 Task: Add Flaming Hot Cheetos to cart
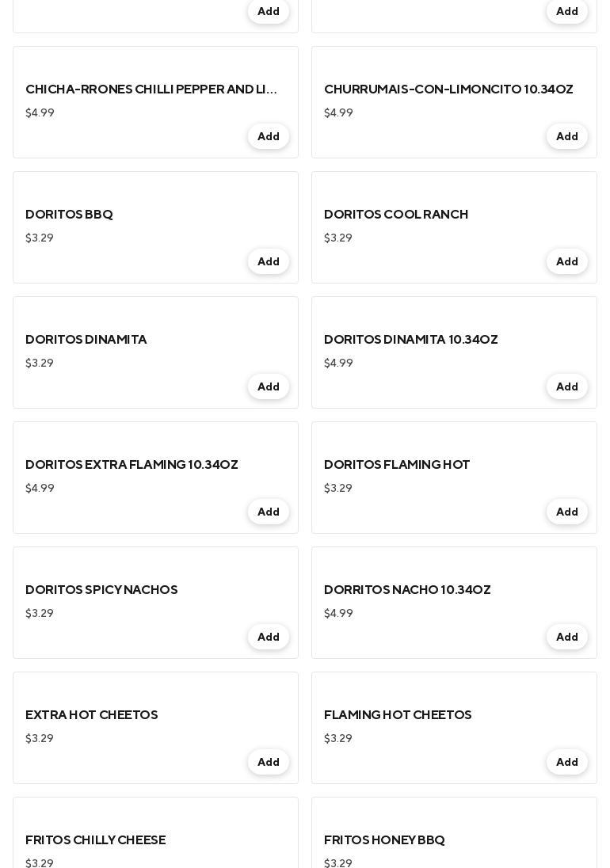[566, 762]
